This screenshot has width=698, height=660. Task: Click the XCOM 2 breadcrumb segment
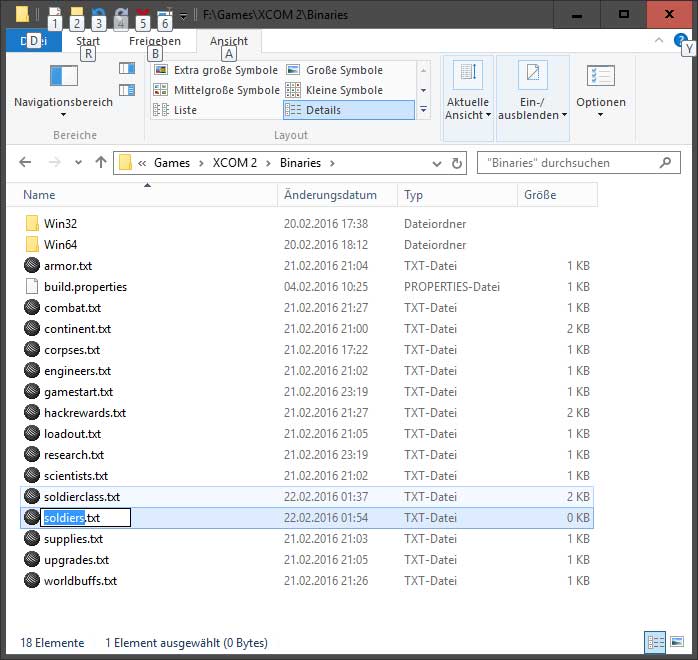coord(235,163)
